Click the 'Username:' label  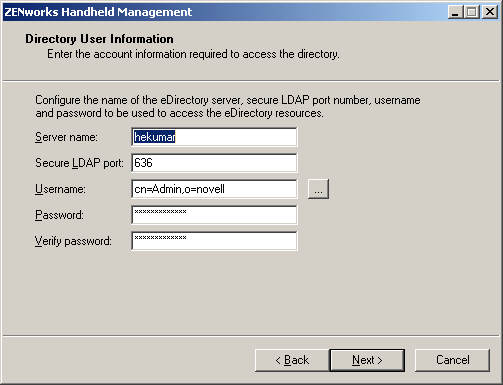tap(60, 189)
